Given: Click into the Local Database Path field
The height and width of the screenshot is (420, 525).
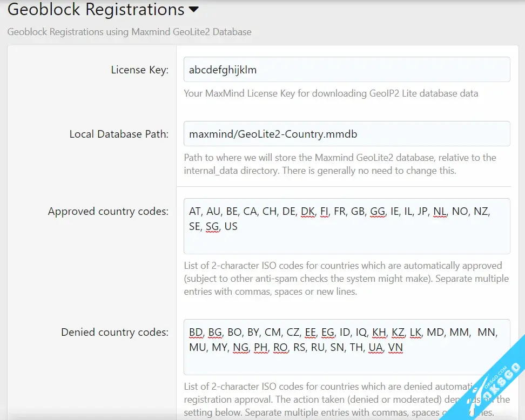Looking at the screenshot, I should pyautogui.click(x=346, y=134).
